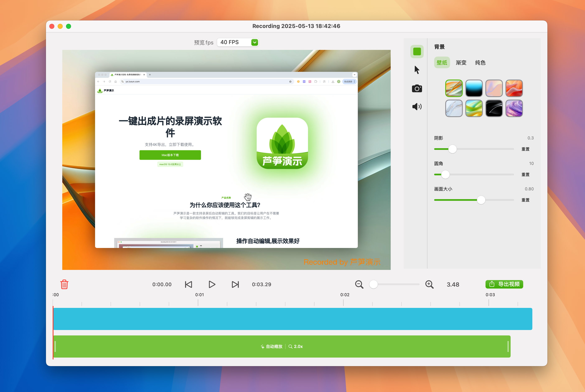Click the 圆角 value 10
Image resolution: width=585 pixels, height=392 pixels.
531,163
